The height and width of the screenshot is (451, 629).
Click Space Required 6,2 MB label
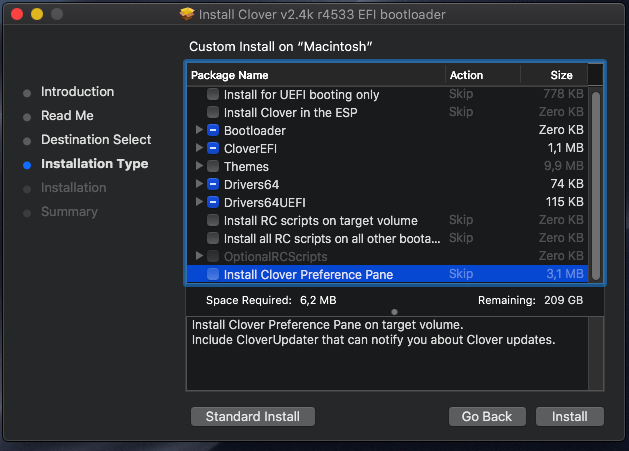coord(271,300)
